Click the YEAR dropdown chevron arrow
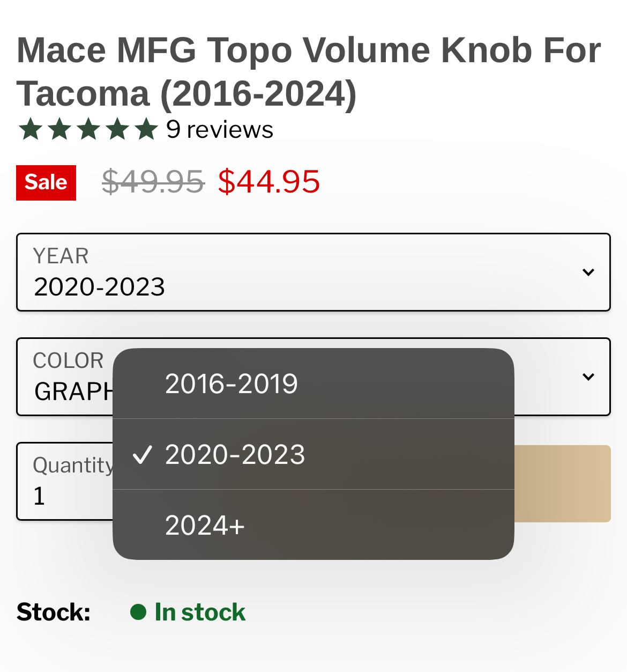 pos(588,272)
